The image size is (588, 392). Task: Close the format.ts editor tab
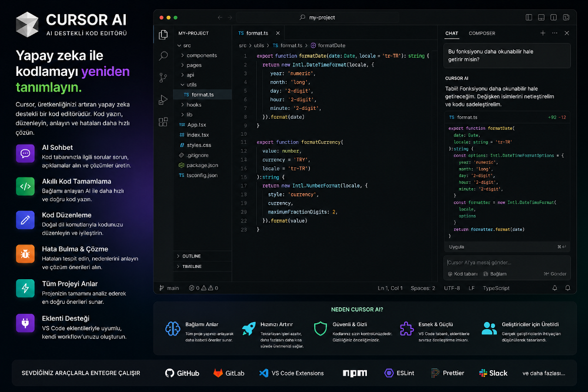point(278,33)
